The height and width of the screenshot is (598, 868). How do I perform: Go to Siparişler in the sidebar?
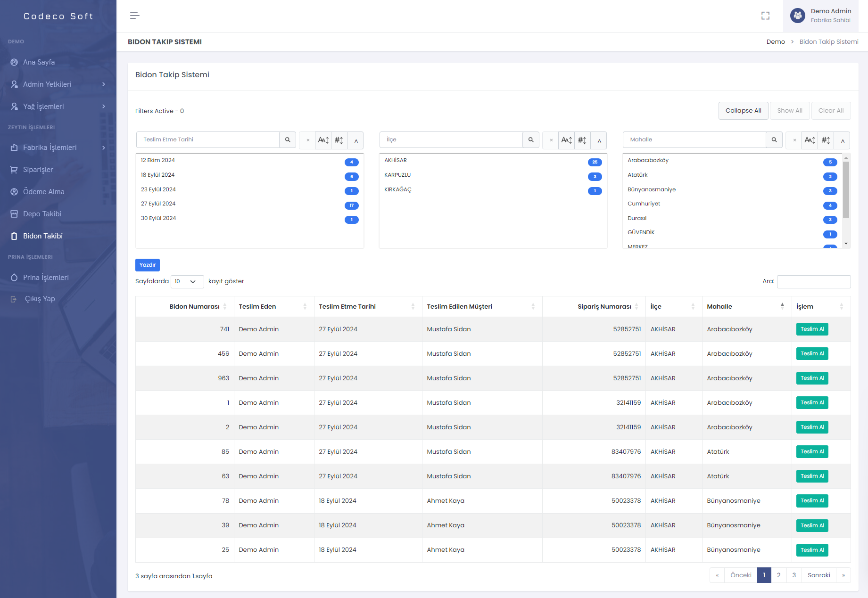pyautogui.click(x=38, y=170)
